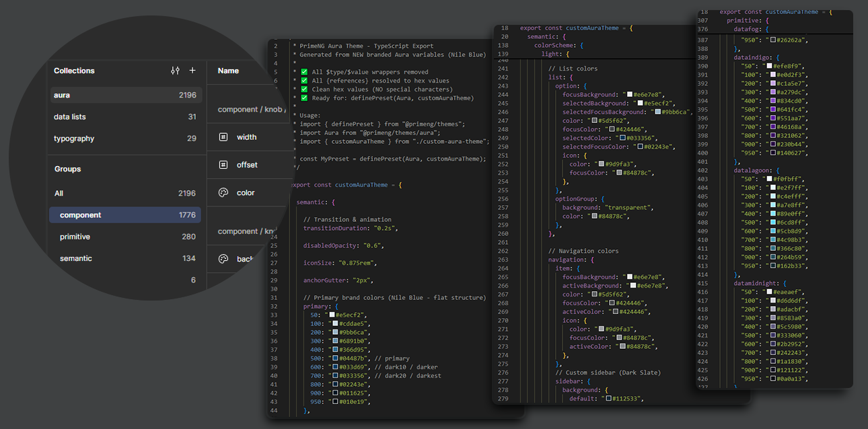
Task: Click the Collections panel heading
Action: [x=74, y=71]
